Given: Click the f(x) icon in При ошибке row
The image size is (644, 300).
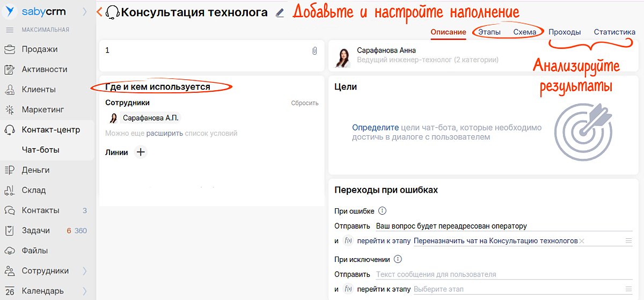Looking at the screenshot, I should tap(347, 241).
